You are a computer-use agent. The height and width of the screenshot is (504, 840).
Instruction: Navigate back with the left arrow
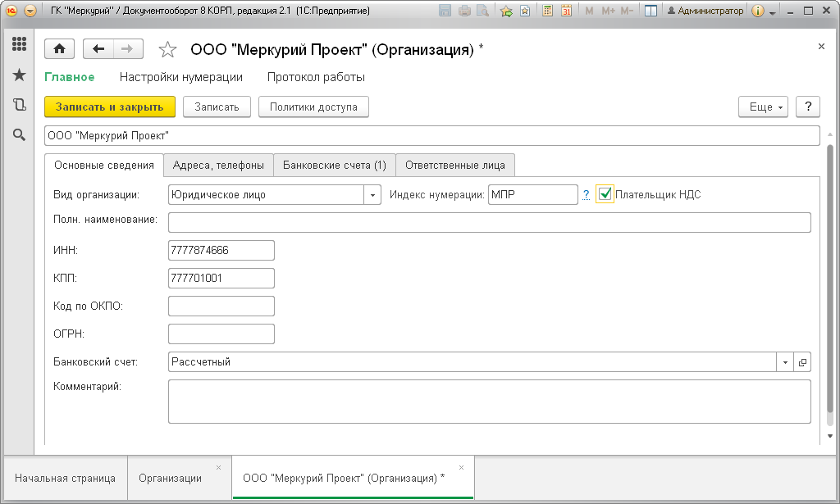click(x=98, y=49)
